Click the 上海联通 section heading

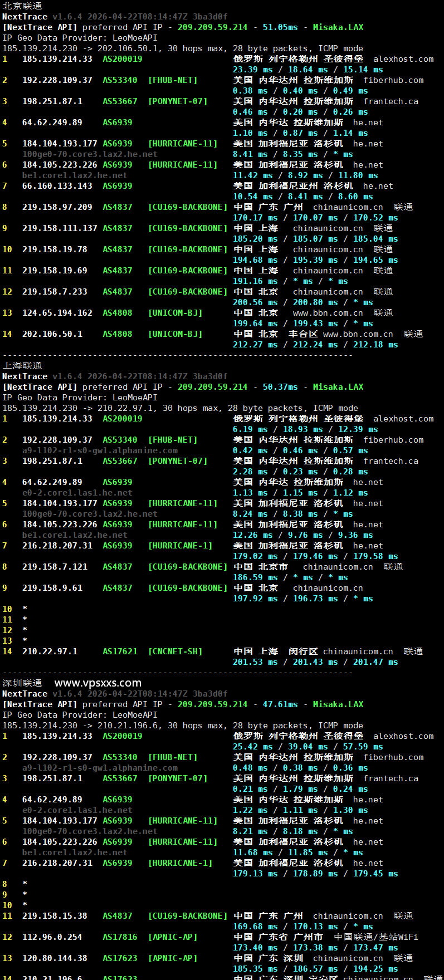coord(22,366)
